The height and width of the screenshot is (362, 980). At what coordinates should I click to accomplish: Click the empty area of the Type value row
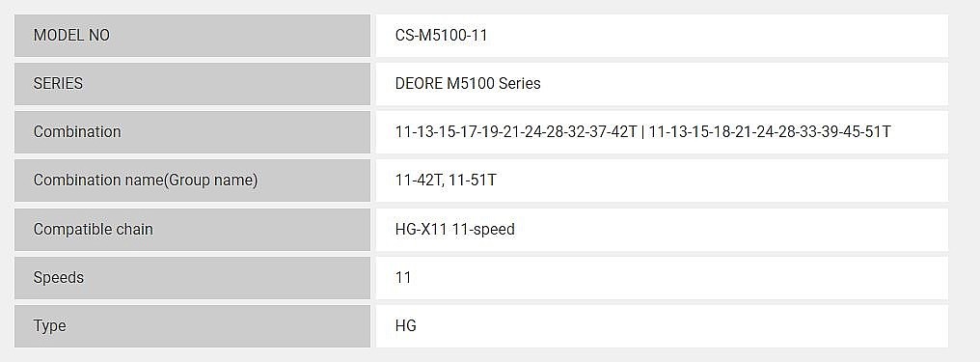(683, 325)
